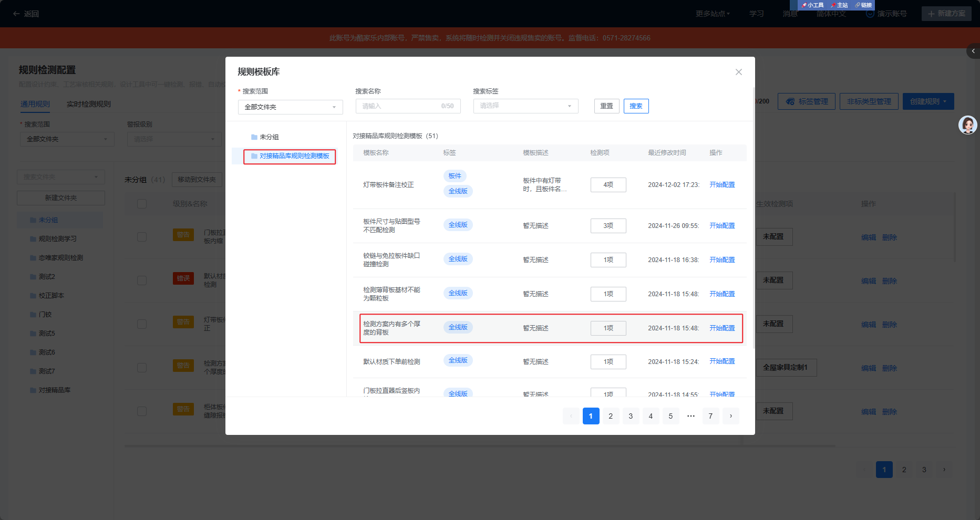The width and height of the screenshot is (980, 520).
Task: Click the 搜索 button in dialog
Action: click(636, 106)
